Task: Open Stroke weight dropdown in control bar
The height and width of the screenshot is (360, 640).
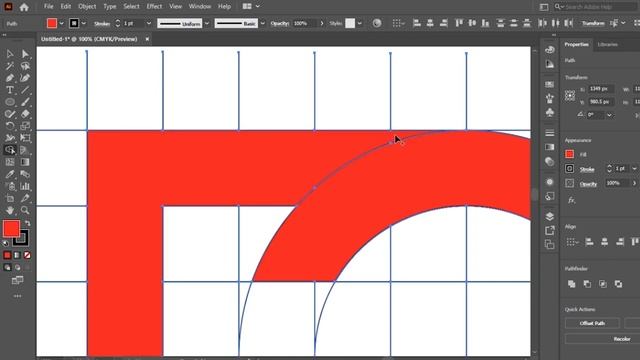Action: click(149, 23)
